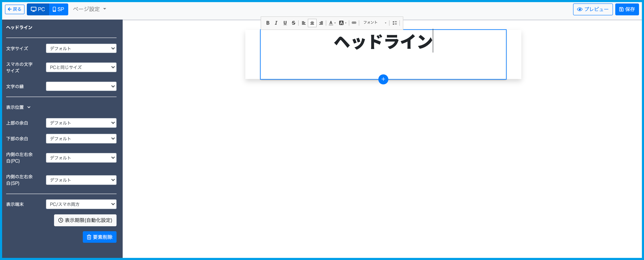The width and height of the screenshot is (644, 260).
Task: Toggle bold formatting in text toolbar
Action: 268,23
